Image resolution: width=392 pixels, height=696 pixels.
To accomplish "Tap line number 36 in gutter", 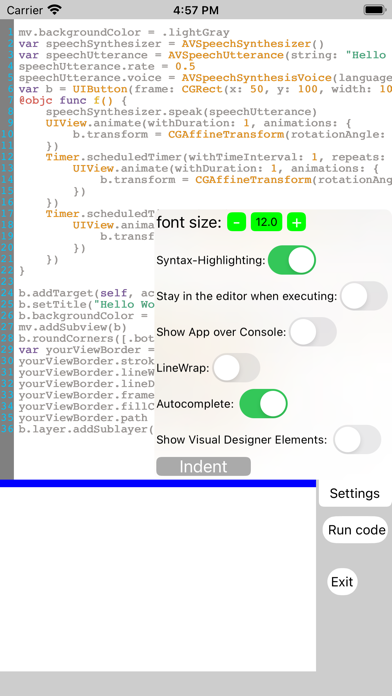I will (7, 429).
